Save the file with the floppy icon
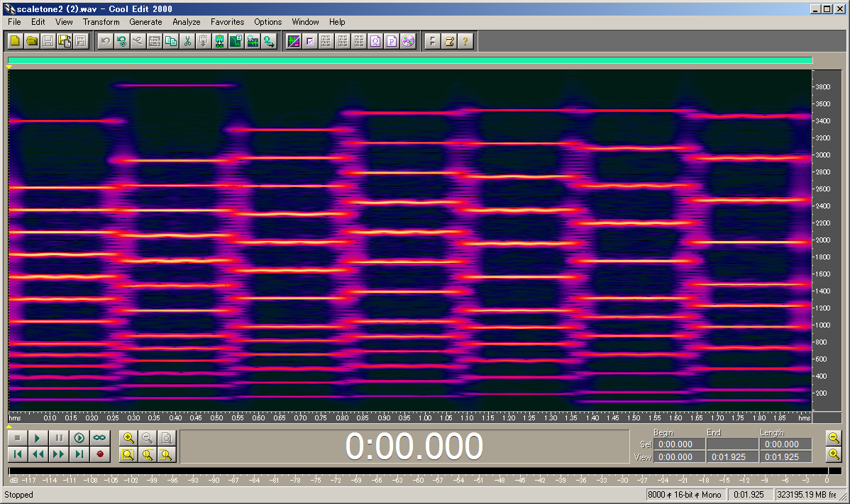 click(x=48, y=41)
